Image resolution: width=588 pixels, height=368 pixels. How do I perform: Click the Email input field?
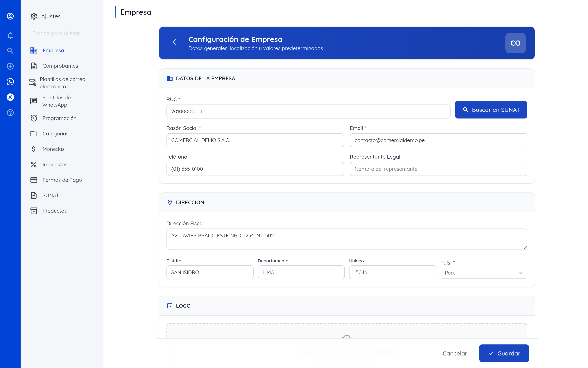click(438, 140)
